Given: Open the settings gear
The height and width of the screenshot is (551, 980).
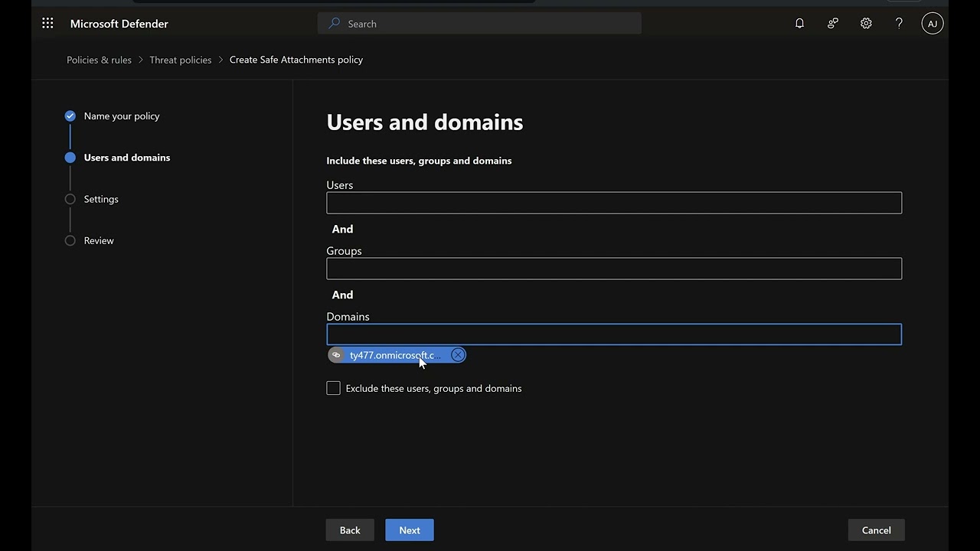Looking at the screenshot, I should point(866,24).
